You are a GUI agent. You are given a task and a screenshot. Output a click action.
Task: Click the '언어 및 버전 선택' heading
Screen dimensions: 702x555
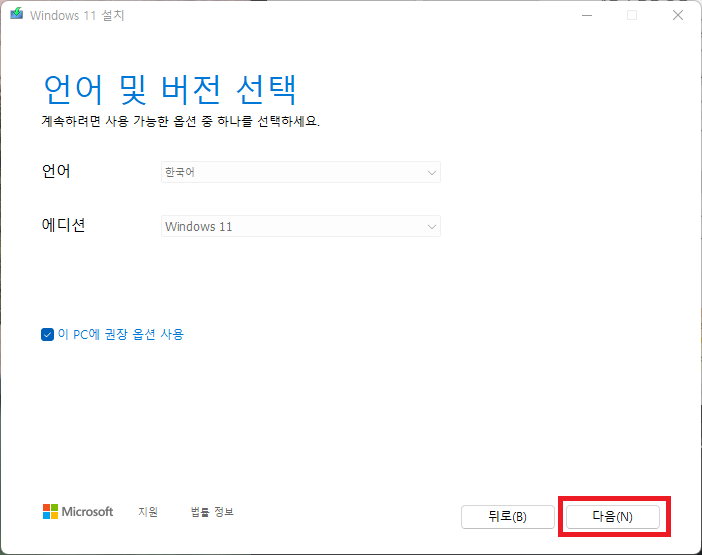(170, 90)
